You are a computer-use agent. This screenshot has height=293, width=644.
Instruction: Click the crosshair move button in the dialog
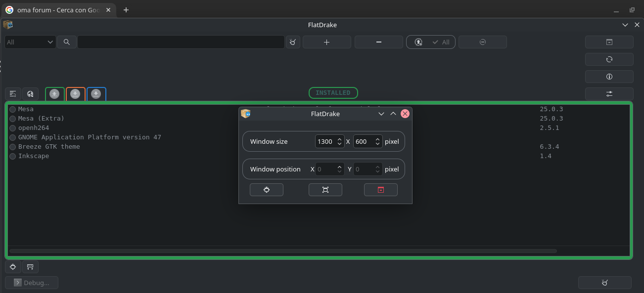click(x=267, y=190)
